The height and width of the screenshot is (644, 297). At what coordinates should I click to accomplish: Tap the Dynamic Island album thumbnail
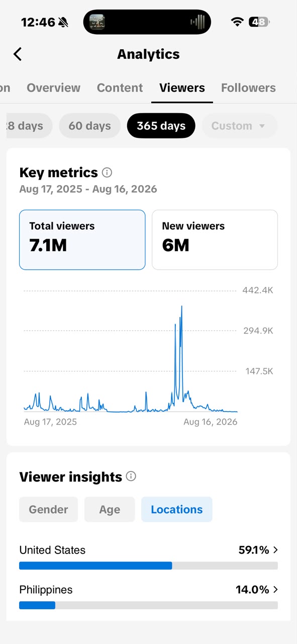97,22
